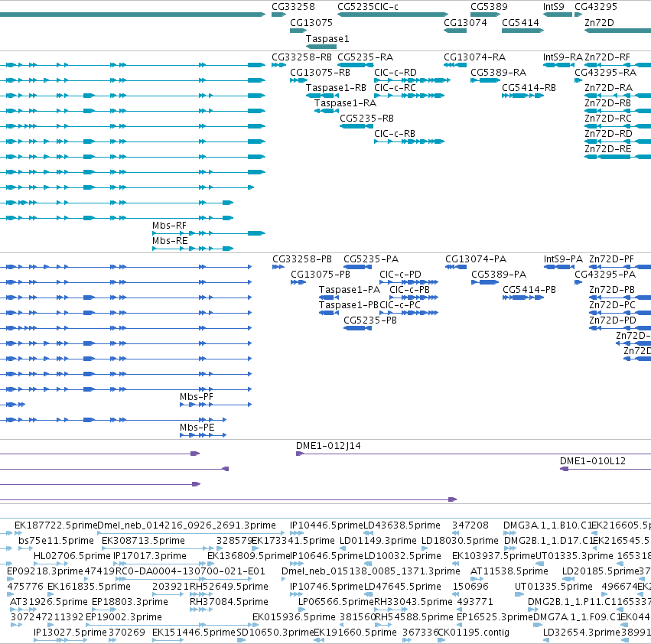Select the RH52649.5prime EST label
Viewport: 651px width, 644px height.
229,587
